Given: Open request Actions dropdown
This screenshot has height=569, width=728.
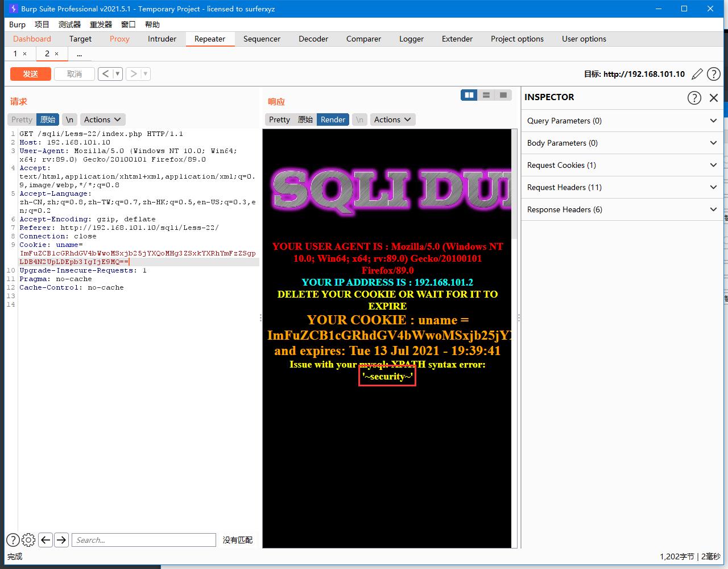Looking at the screenshot, I should coord(102,119).
